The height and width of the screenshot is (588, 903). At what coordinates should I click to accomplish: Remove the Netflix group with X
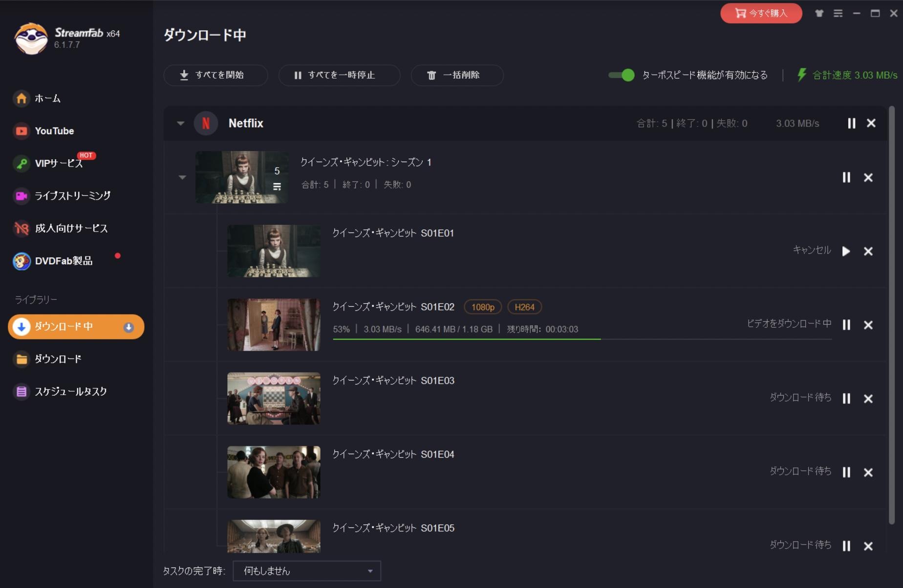click(x=871, y=124)
